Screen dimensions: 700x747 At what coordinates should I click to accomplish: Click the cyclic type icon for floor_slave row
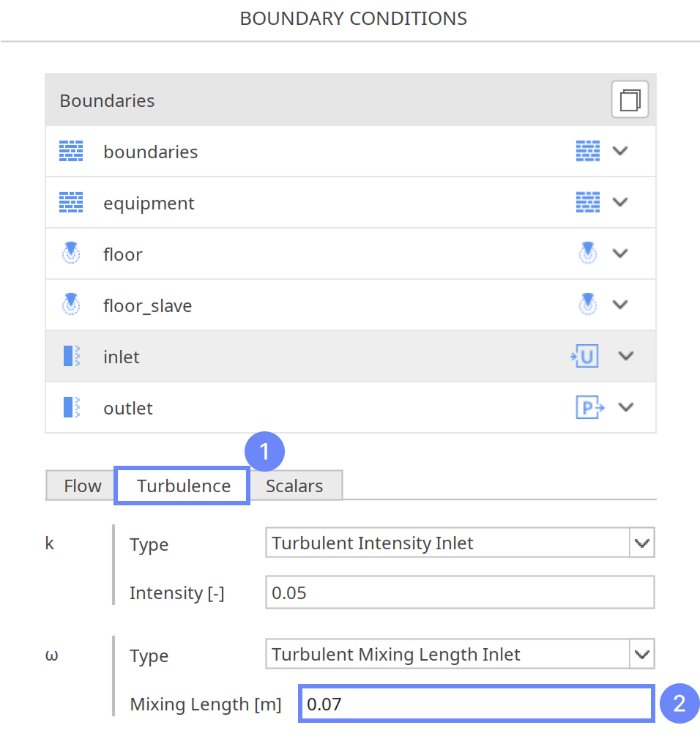click(x=587, y=305)
